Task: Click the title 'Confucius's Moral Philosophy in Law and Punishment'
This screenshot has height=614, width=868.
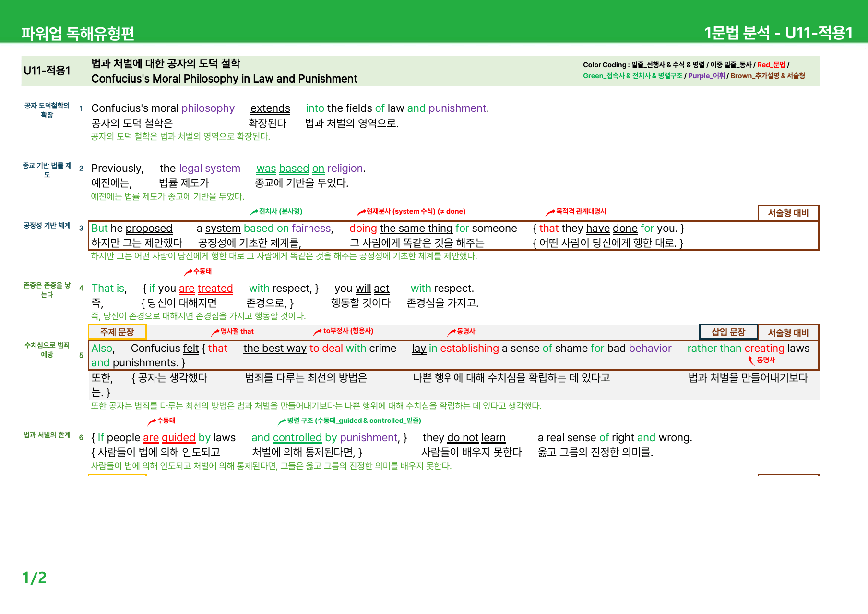Action: click(x=224, y=79)
